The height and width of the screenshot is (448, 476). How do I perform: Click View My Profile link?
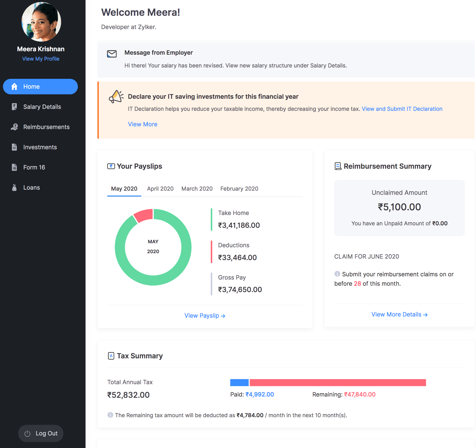pos(40,59)
